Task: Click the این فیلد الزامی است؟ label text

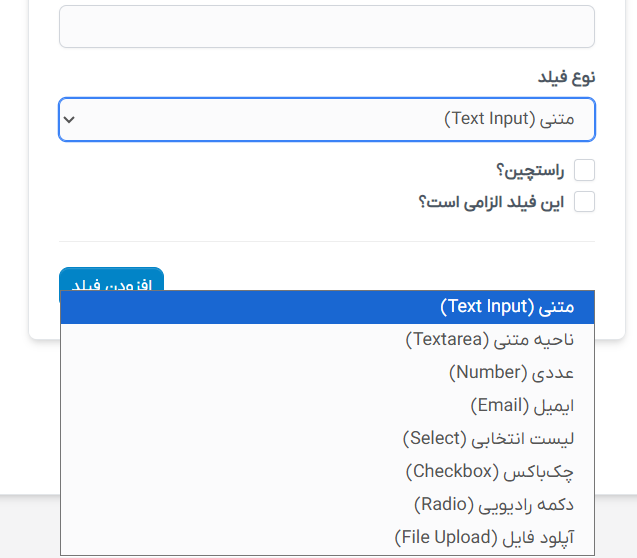Action: point(491,202)
